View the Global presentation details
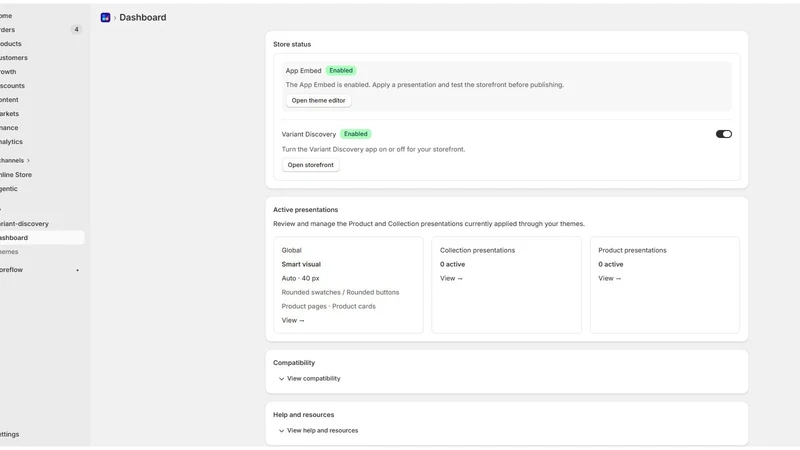Screen dimensions: 800x450 point(293,320)
